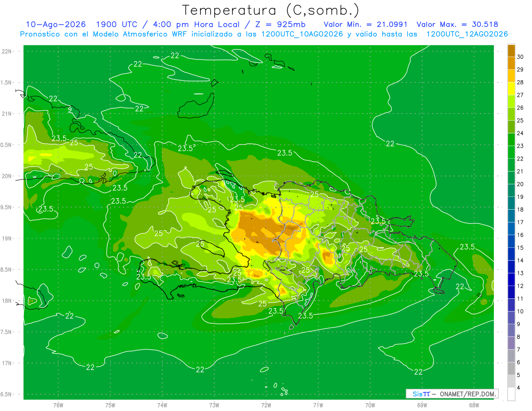Click the "70W" longitude axis label

pyautogui.click(x=370, y=405)
